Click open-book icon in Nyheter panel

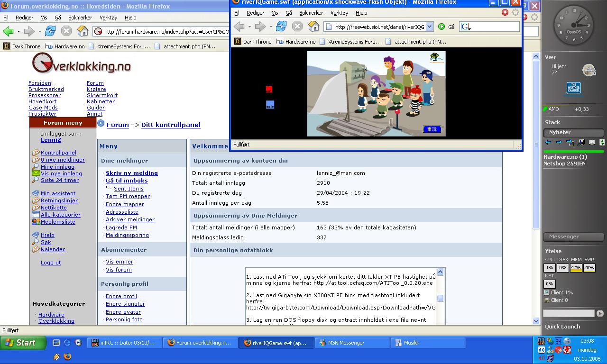592,142
